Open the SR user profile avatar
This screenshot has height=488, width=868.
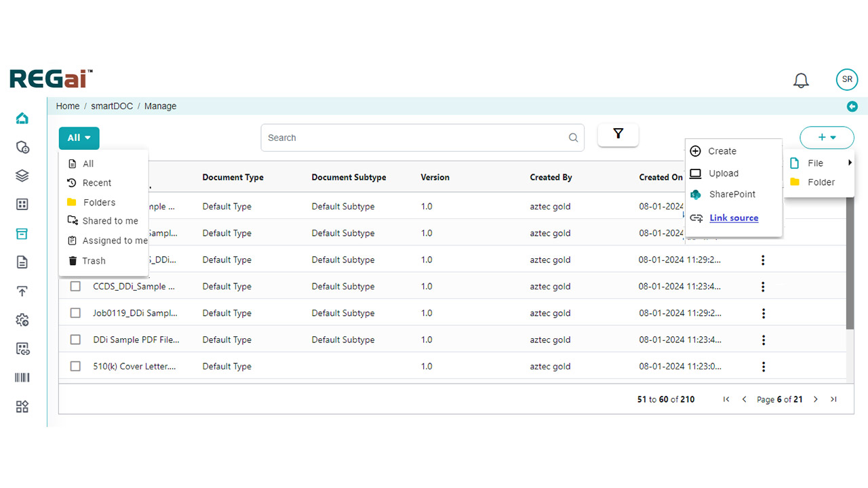[x=846, y=79]
